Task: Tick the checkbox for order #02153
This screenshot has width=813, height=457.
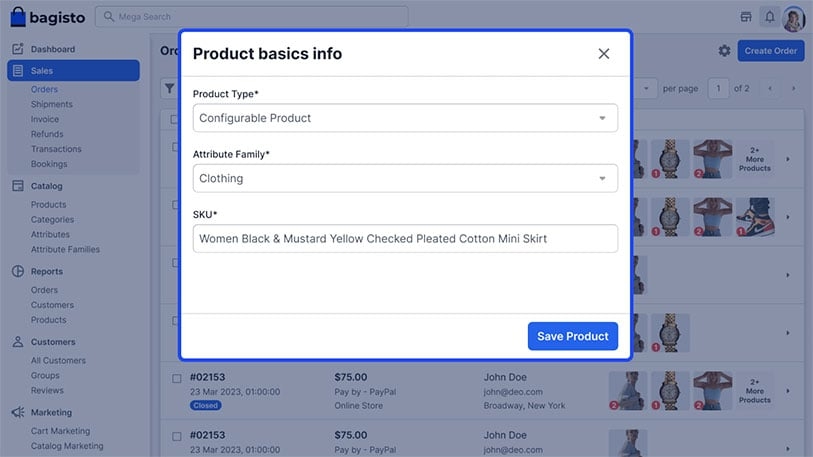Action: (x=177, y=378)
